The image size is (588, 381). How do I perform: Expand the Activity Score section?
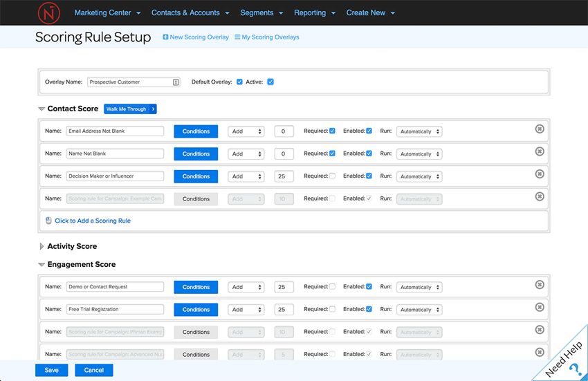42,246
